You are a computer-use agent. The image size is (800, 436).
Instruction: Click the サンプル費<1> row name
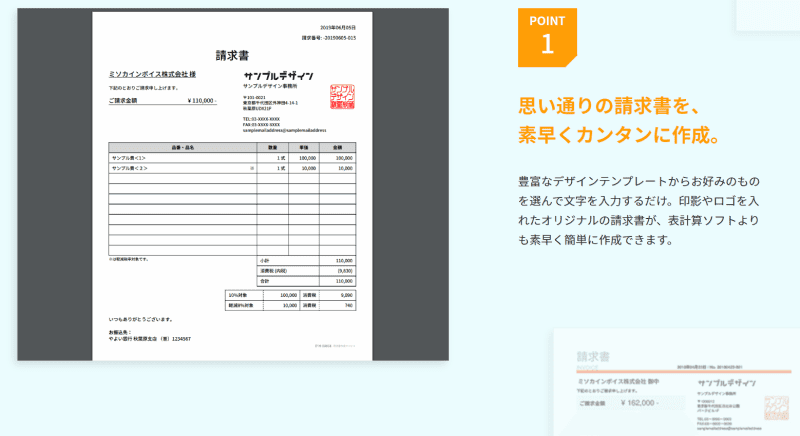click(x=129, y=158)
